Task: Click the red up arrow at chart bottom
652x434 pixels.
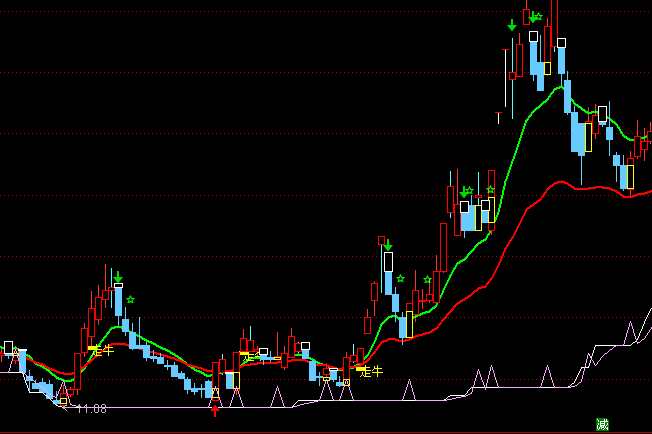Action: pyautogui.click(x=215, y=409)
